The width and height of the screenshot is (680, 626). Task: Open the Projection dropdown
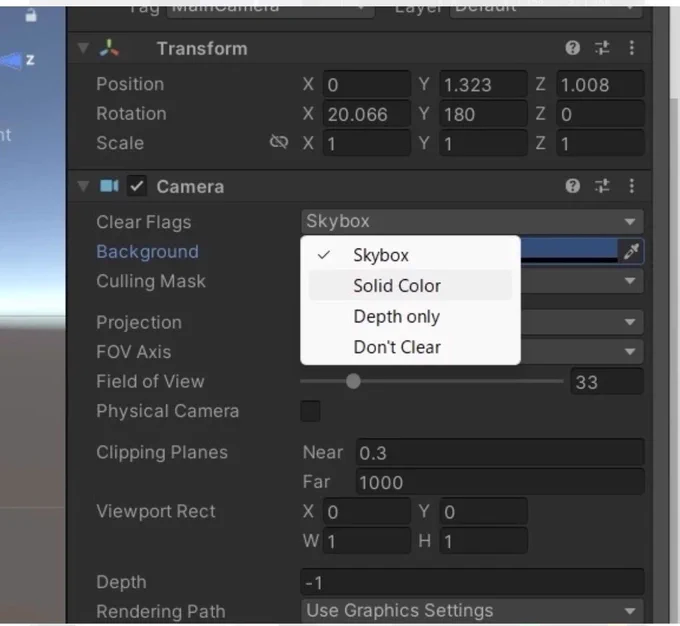pos(582,322)
